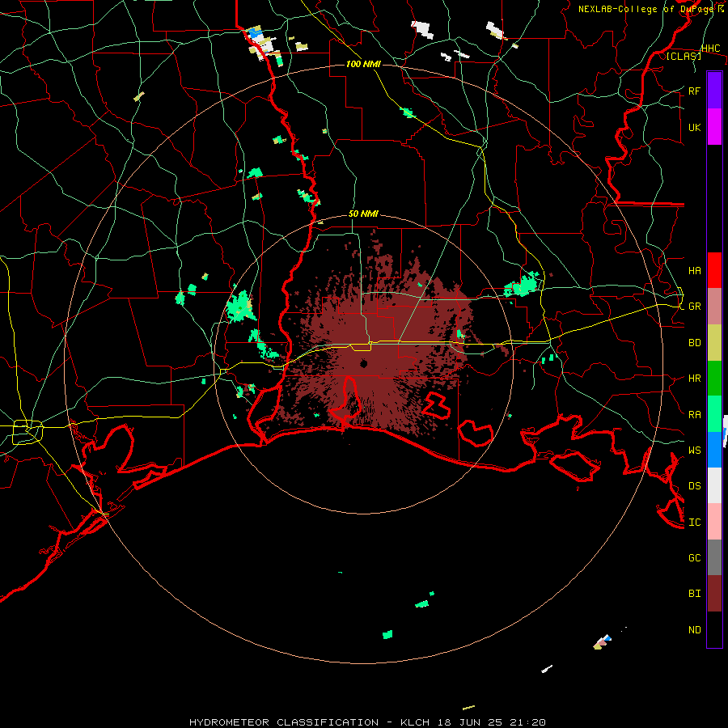Click the 21:20 timestamp
The width and height of the screenshot is (728, 728).
click(529, 722)
